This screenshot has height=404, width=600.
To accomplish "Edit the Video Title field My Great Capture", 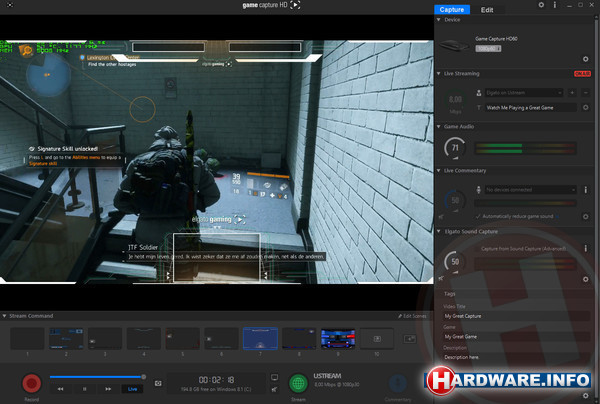I will [x=517, y=316].
